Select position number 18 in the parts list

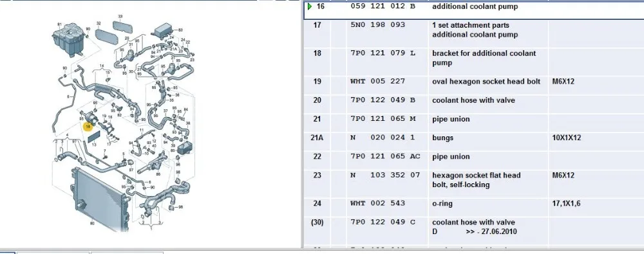pyautogui.click(x=317, y=53)
